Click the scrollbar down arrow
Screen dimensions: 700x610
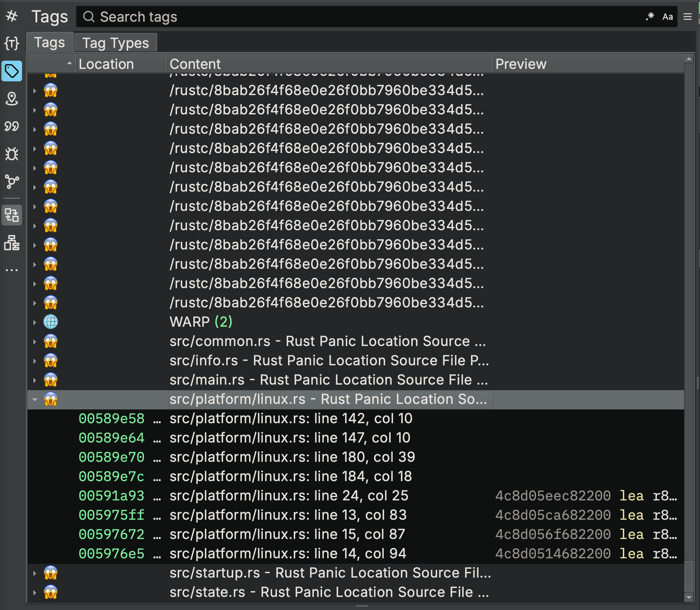point(689,598)
